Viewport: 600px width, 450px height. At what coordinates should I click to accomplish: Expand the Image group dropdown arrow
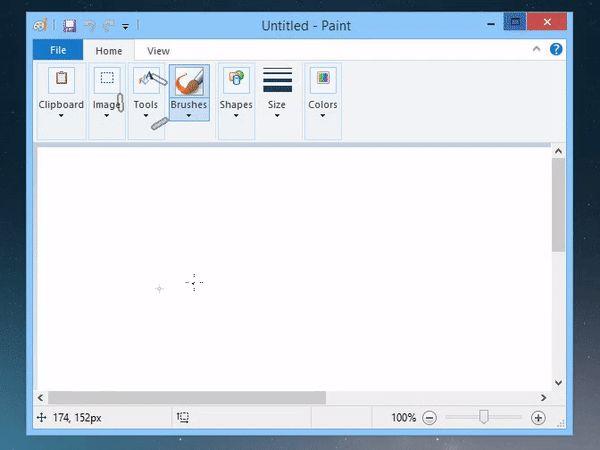point(107,116)
